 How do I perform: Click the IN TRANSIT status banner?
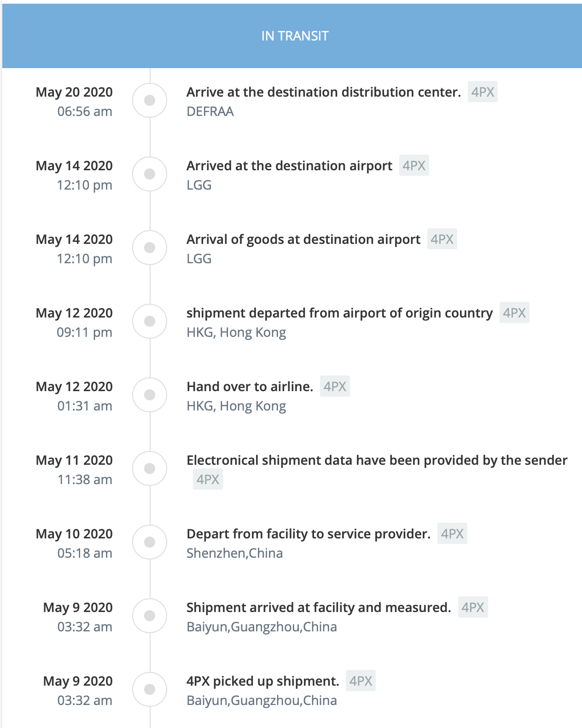(x=292, y=36)
